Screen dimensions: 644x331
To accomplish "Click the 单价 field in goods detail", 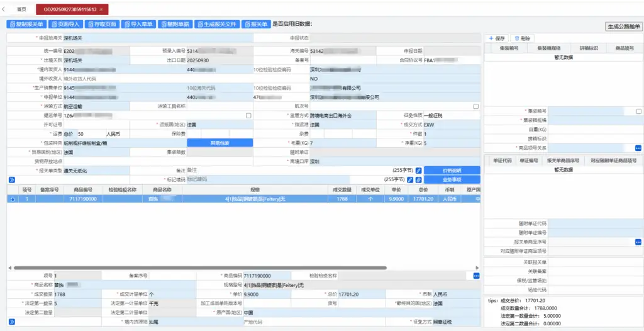I will pyautogui.click(x=267, y=295).
